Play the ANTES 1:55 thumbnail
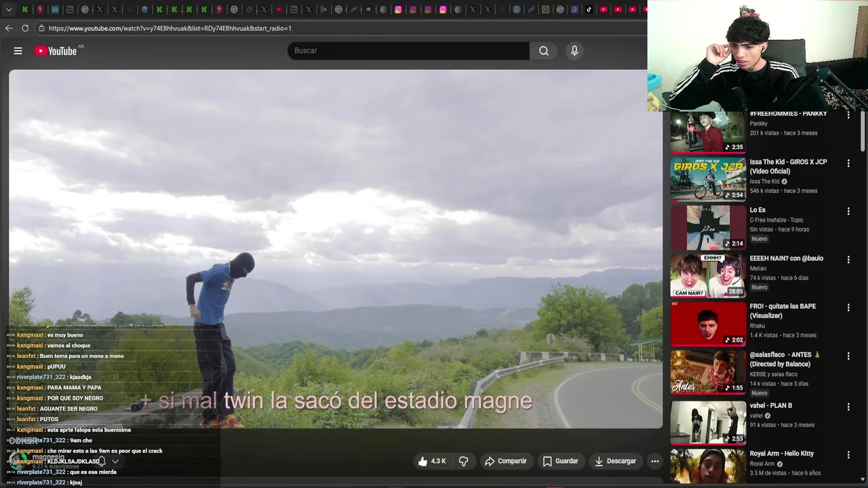 click(708, 372)
